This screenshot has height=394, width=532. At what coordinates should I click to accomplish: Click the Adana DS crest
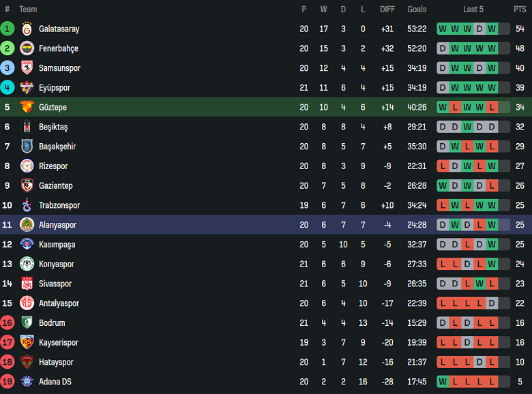(x=27, y=382)
